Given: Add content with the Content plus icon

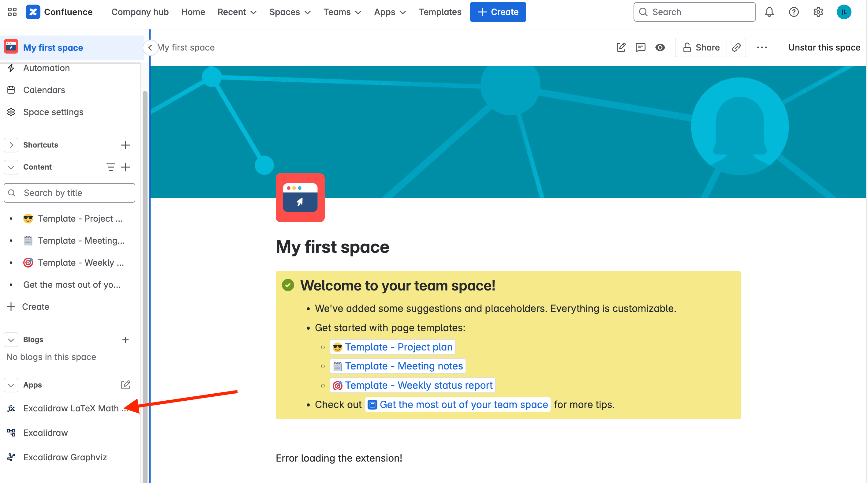Looking at the screenshot, I should pos(125,167).
